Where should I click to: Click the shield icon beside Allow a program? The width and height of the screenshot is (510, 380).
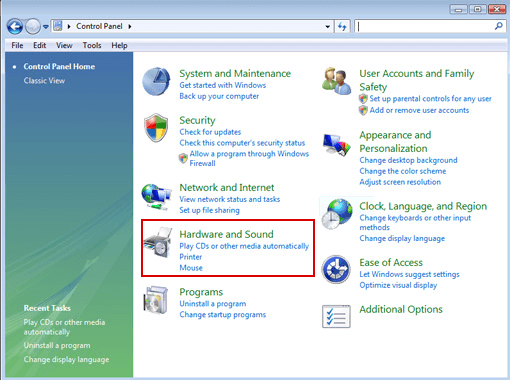(x=183, y=158)
